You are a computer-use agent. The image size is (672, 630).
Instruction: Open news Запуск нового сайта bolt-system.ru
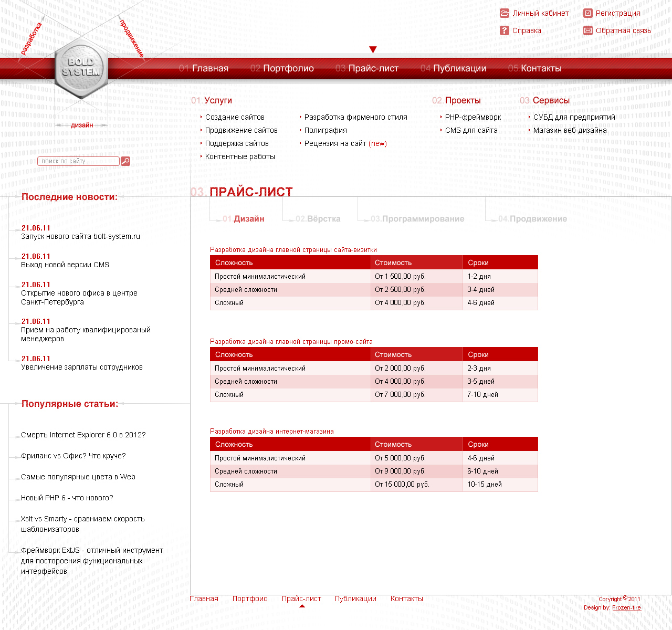pos(80,236)
